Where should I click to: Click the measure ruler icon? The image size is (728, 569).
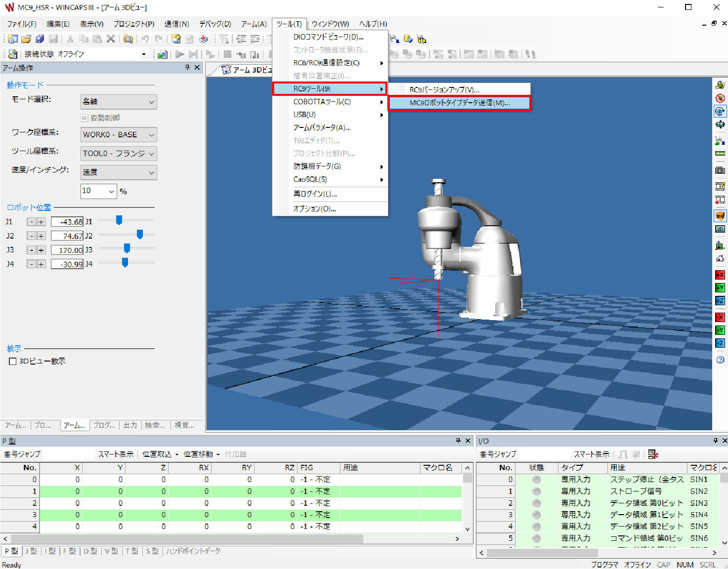point(720,154)
